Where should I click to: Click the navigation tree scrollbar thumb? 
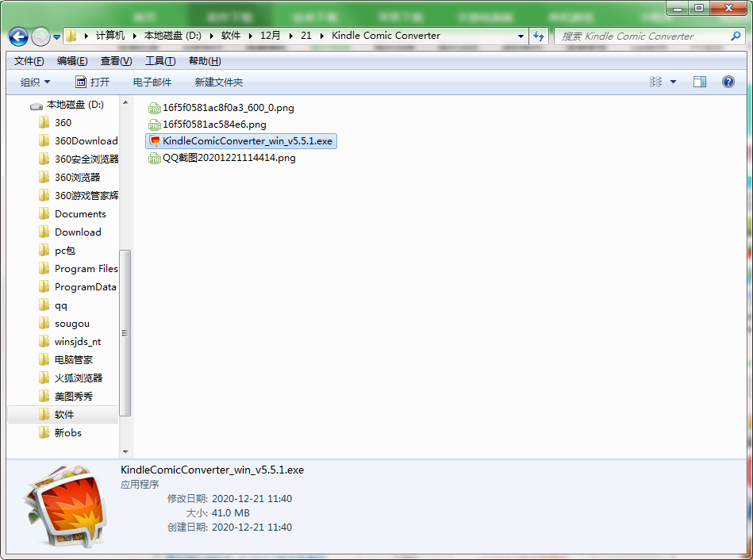pyautogui.click(x=125, y=333)
